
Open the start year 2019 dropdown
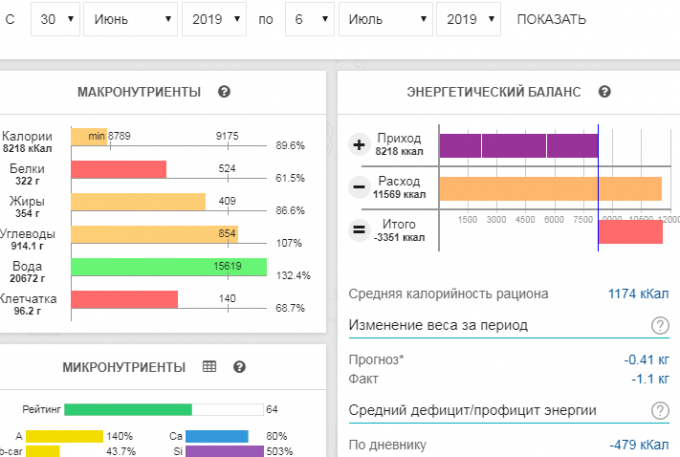(213, 20)
